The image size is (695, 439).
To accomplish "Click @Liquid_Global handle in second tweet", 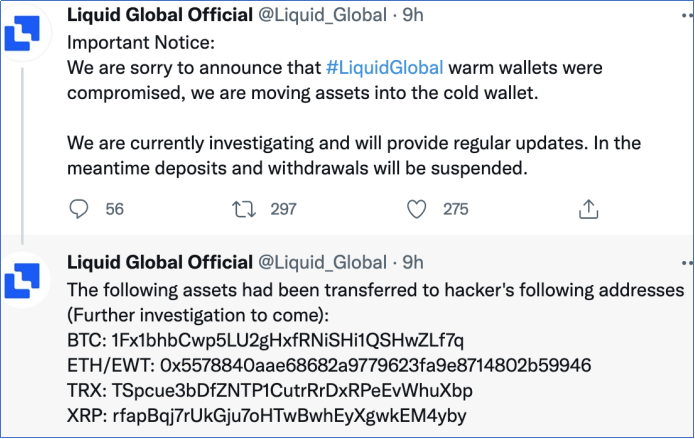I will 322,263.
